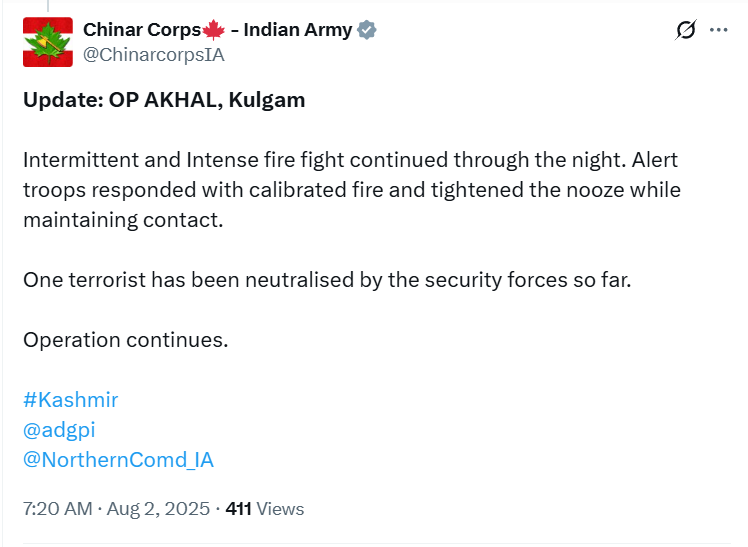Click the words maintaining contact

[123, 220]
